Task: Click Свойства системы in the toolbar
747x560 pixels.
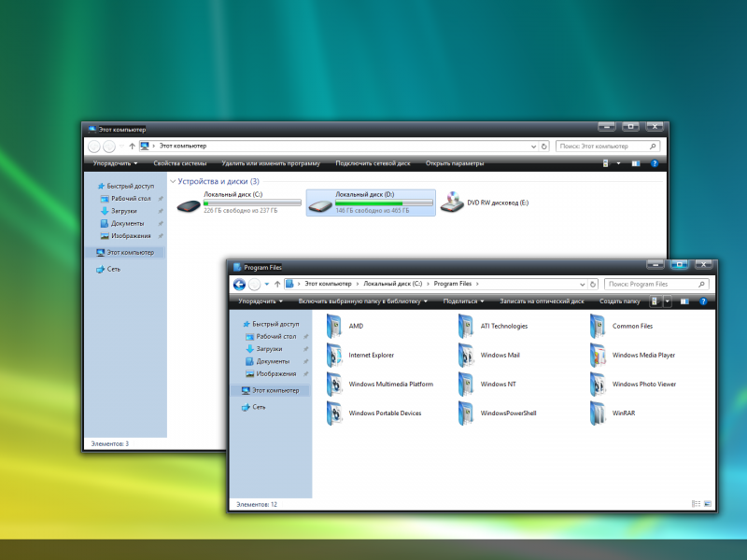Action: [180, 163]
